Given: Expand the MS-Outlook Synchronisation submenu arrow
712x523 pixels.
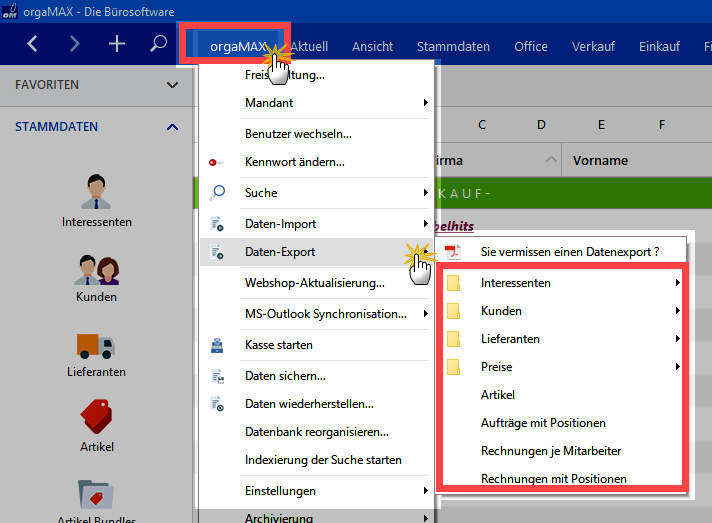Looking at the screenshot, I should (425, 313).
